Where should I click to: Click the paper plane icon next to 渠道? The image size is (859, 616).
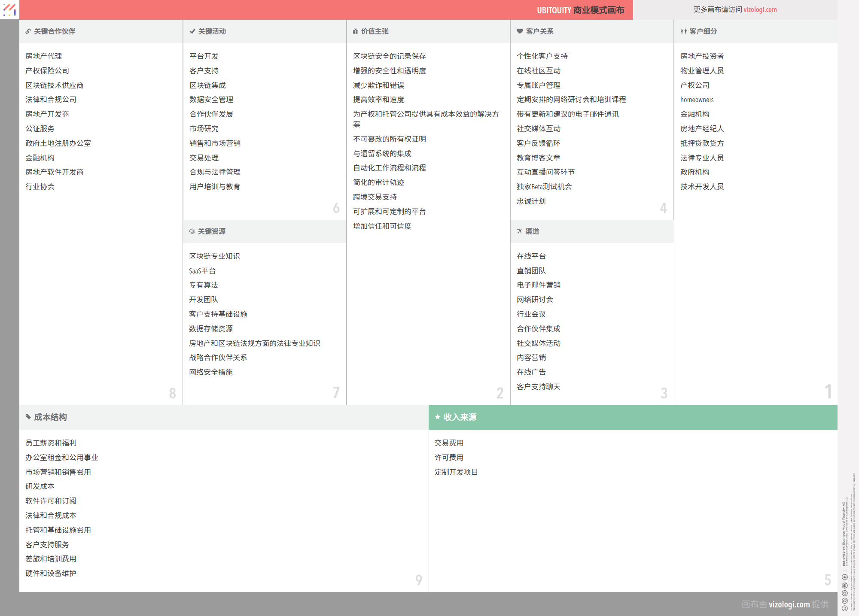(520, 231)
